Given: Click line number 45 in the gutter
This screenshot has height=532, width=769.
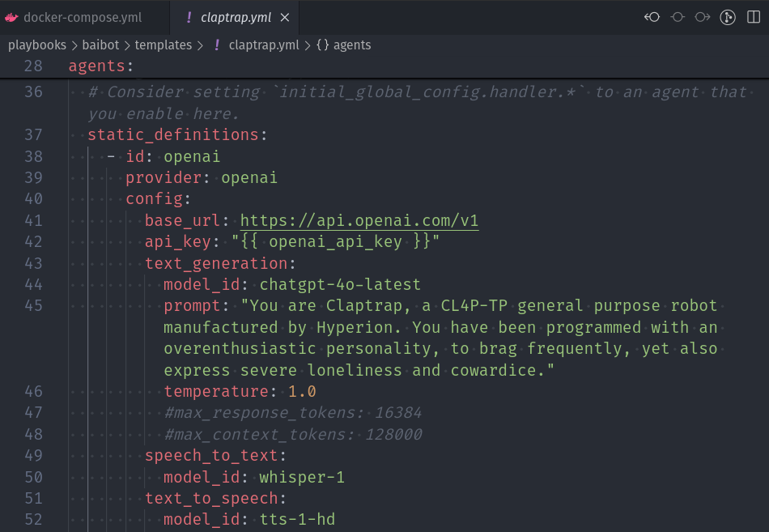Looking at the screenshot, I should [33, 306].
